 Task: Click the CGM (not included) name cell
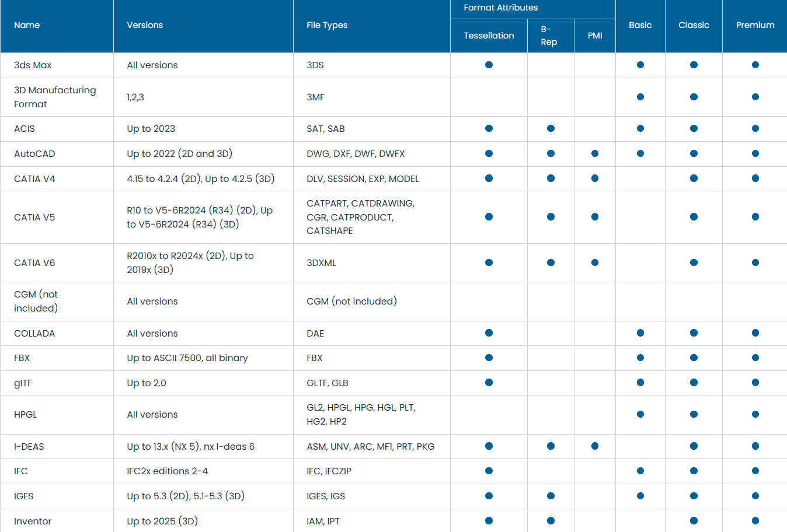pyautogui.click(x=36, y=301)
